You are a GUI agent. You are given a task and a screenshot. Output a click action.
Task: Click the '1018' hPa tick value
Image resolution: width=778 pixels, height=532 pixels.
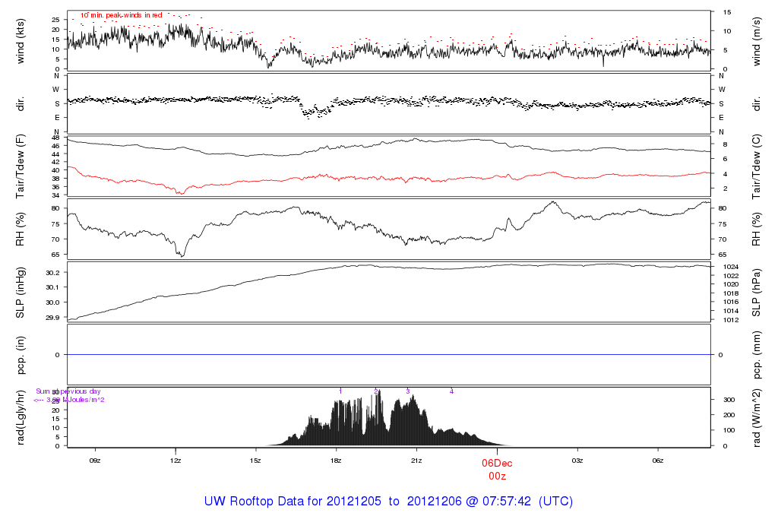click(731, 293)
